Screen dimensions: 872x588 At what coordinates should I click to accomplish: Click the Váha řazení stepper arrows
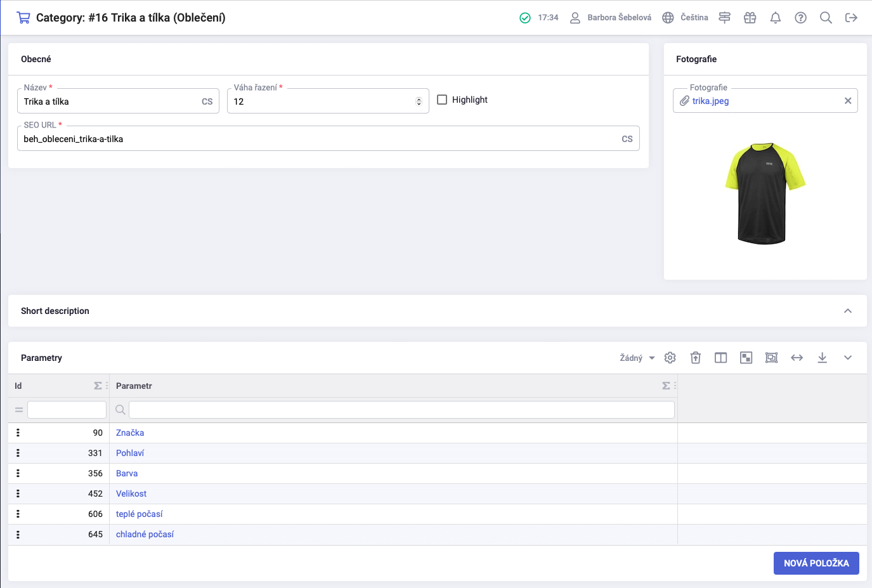pos(419,101)
